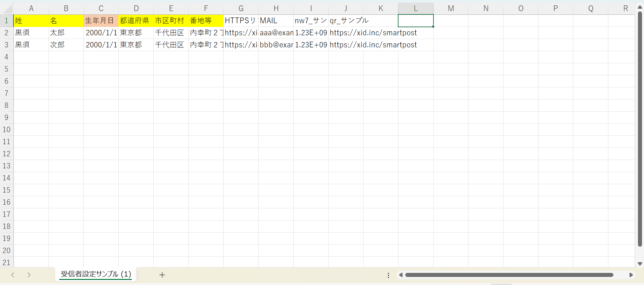Click the vertical scrollbar down arrow

(x=640, y=264)
